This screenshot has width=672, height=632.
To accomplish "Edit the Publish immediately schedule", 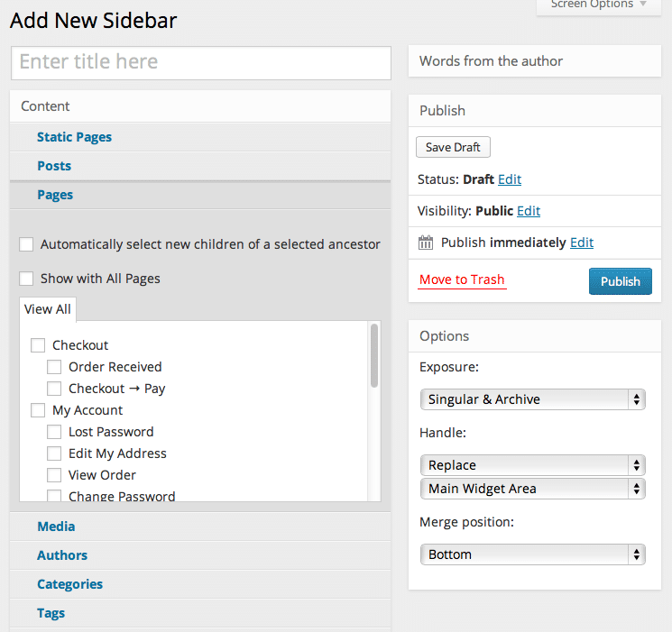I will 582,243.
